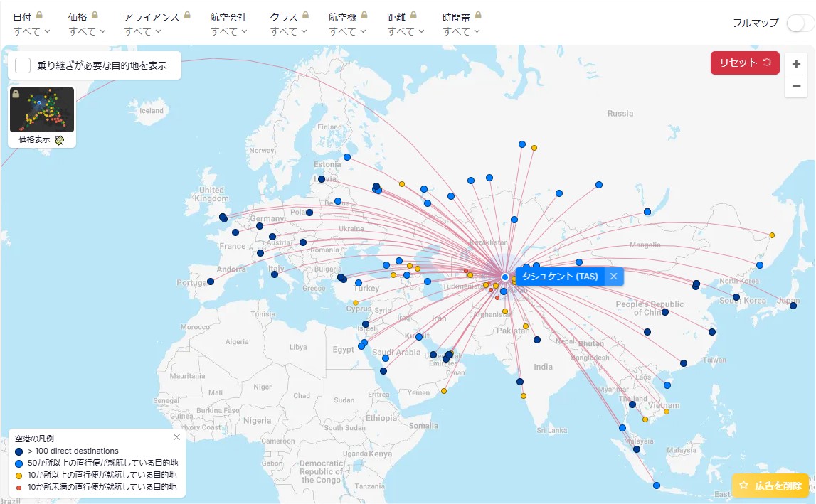This screenshot has width=816, height=504.
Task: Select the airport dot in Latvia
Action: tap(321, 179)
